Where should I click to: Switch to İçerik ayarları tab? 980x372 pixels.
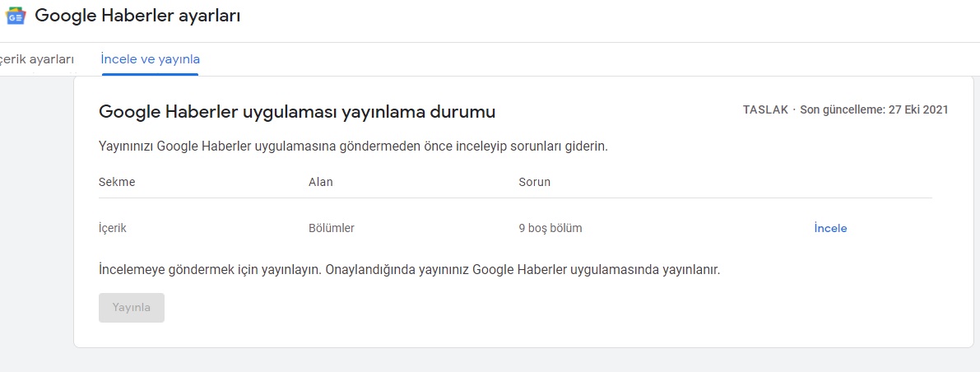(36, 59)
